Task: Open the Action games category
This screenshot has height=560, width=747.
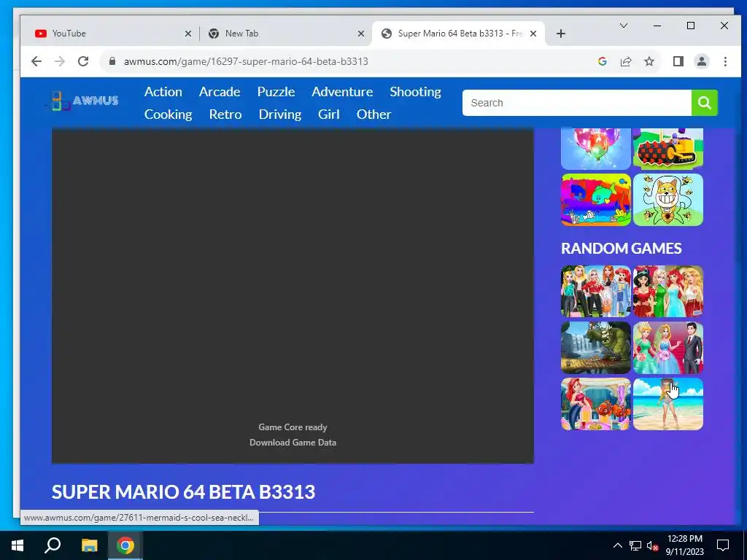Action: (x=163, y=91)
